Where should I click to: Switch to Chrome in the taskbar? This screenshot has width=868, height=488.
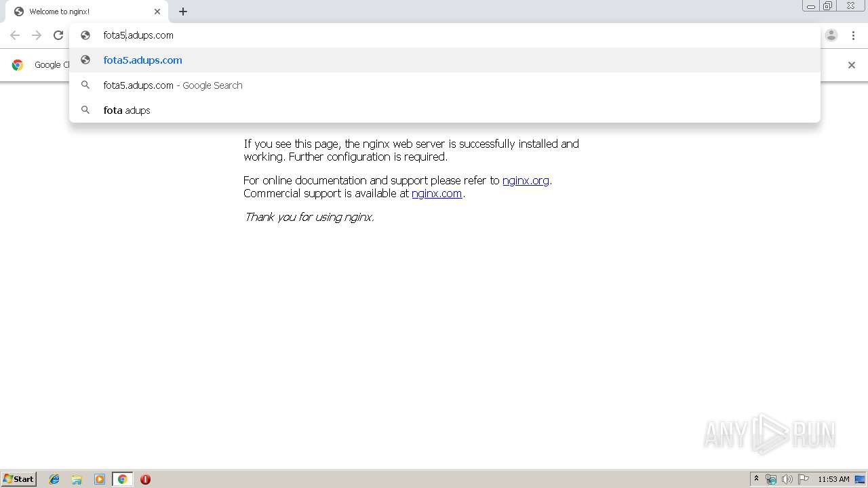[x=122, y=479]
